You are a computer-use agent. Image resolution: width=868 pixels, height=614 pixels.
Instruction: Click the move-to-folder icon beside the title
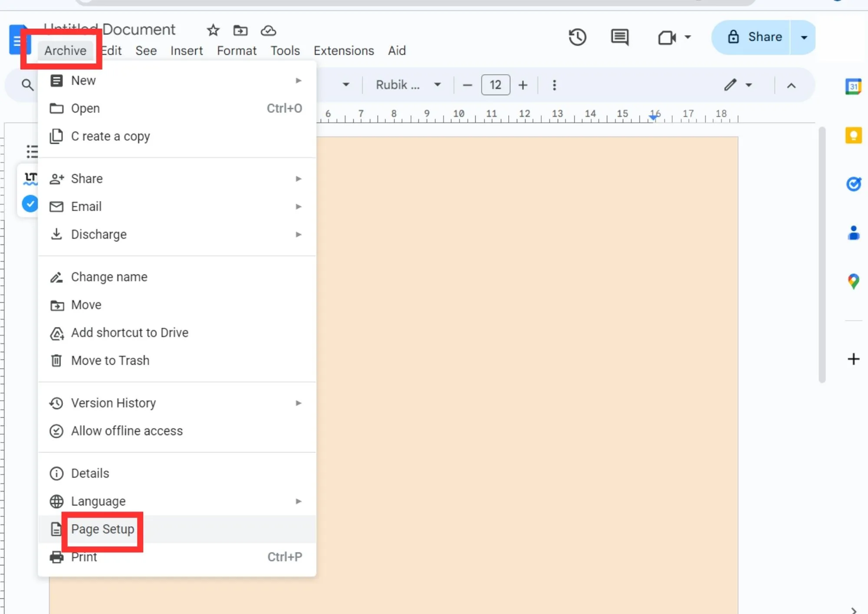tap(240, 30)
